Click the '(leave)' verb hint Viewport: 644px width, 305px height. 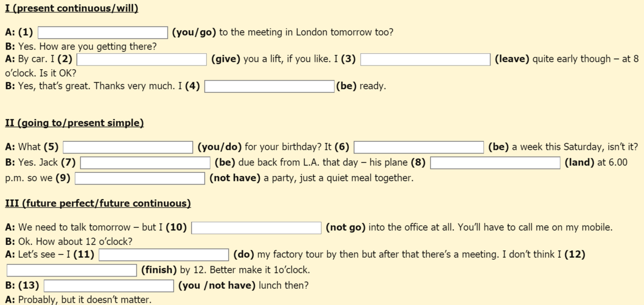512,59
